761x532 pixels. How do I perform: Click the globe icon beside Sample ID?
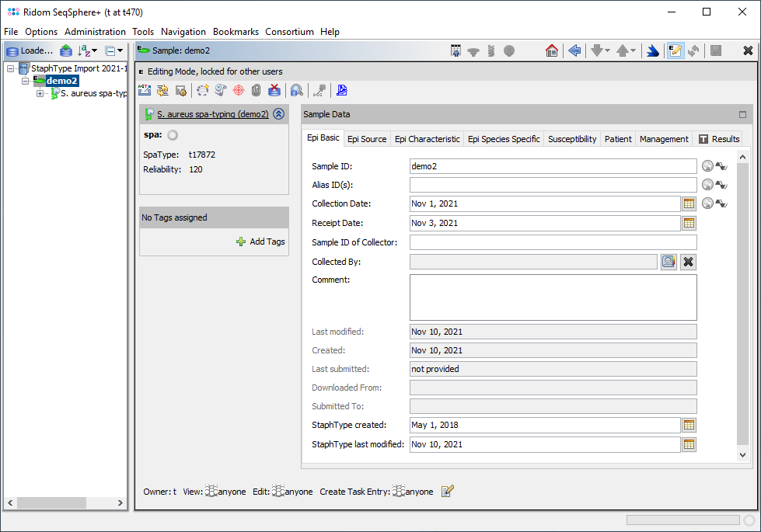point(707,166)
